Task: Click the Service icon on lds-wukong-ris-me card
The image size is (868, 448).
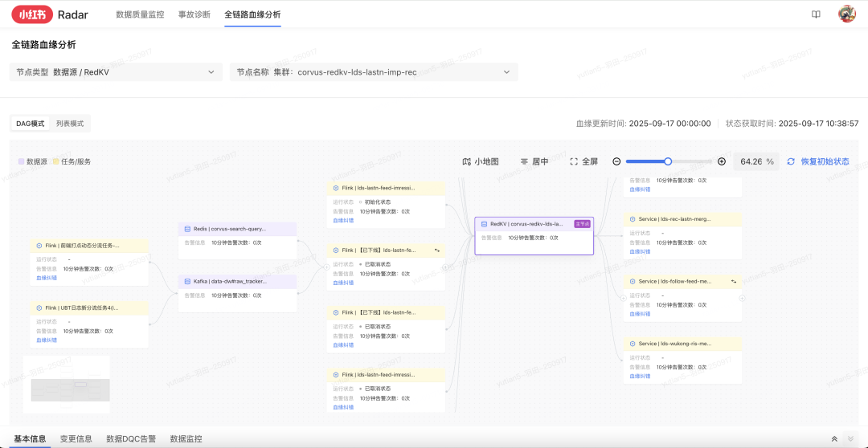Action: tap(633, 344)
